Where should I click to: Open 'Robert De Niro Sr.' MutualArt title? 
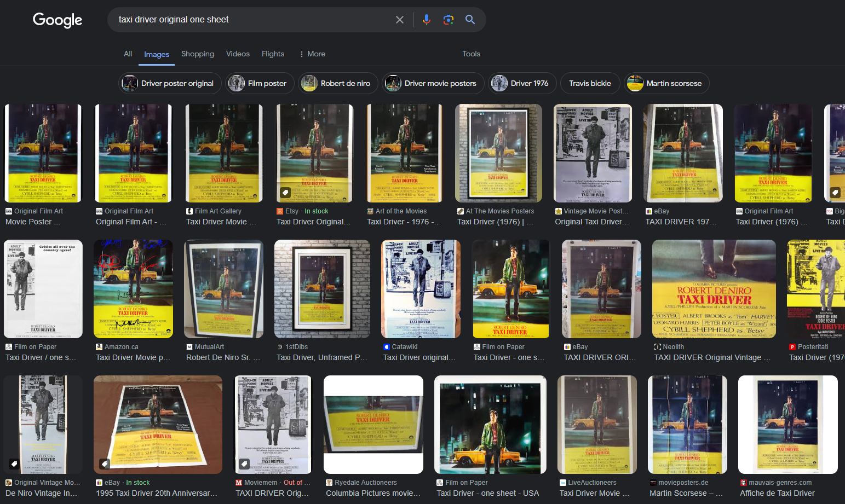[223, 358]
